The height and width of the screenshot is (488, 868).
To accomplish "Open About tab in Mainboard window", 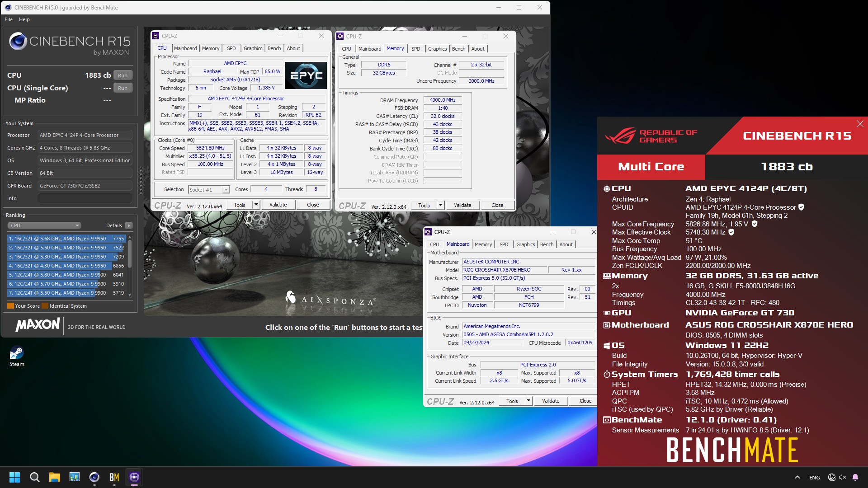I will click(x=566, y=244).
